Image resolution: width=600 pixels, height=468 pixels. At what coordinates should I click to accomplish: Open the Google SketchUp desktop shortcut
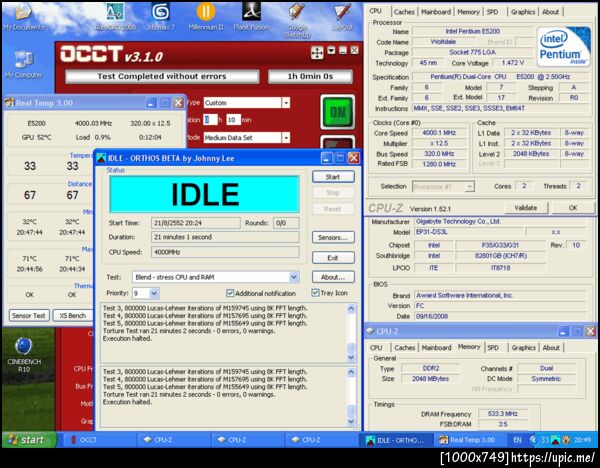[297, 19]
